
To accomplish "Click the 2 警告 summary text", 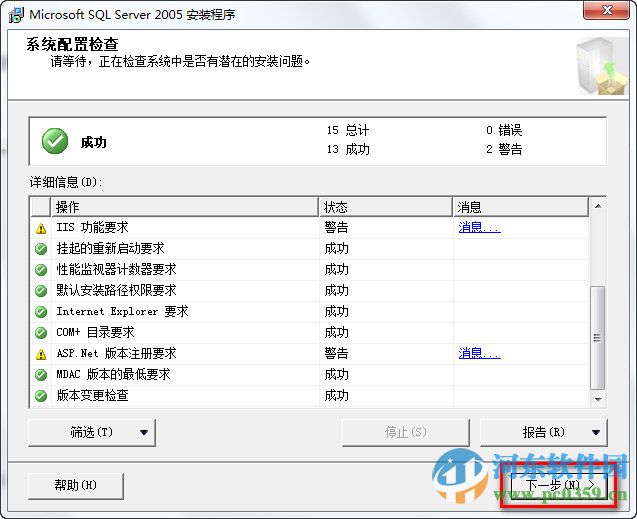I will click(504, 149).
